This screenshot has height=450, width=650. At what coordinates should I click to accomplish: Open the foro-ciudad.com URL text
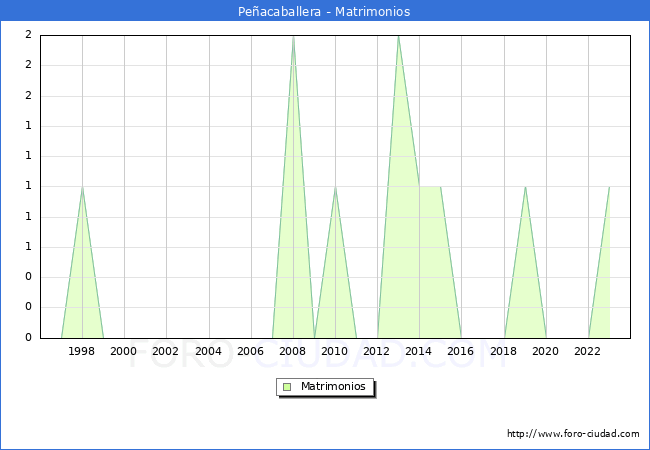(x=573, y=433)
